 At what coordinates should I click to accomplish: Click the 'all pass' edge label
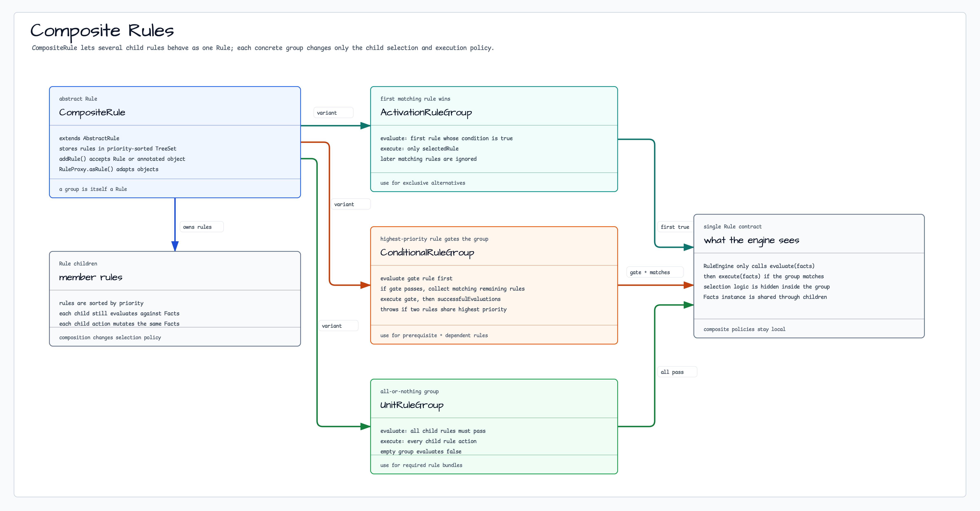(677, 372)
